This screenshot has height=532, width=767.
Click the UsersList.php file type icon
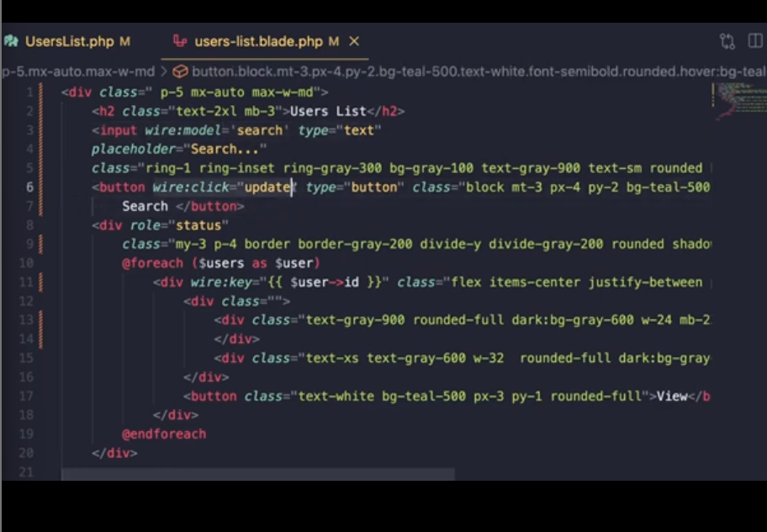[11, 41]
